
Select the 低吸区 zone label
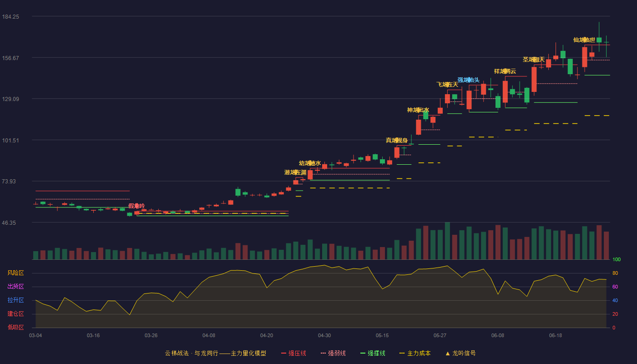[x=15, y=327]
